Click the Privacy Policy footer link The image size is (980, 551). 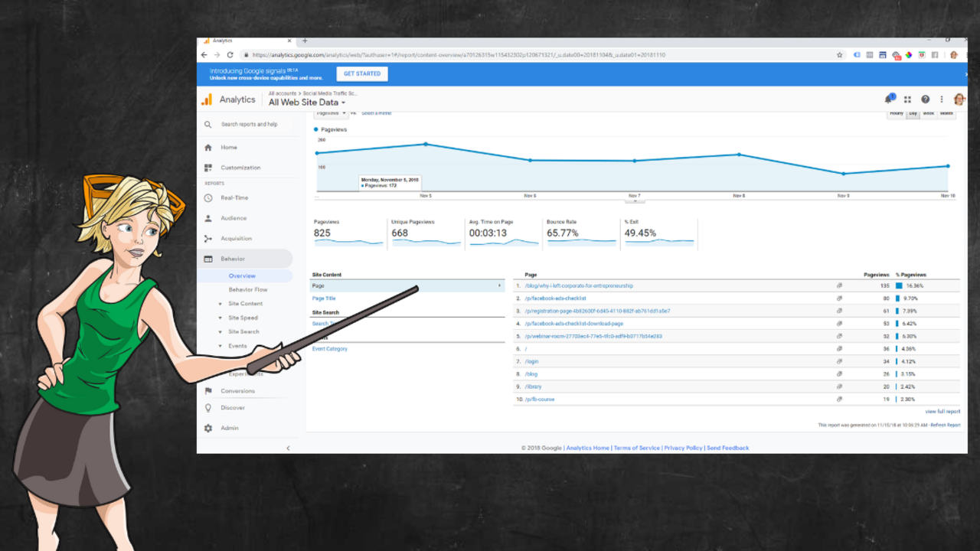(x=683, y=448)
